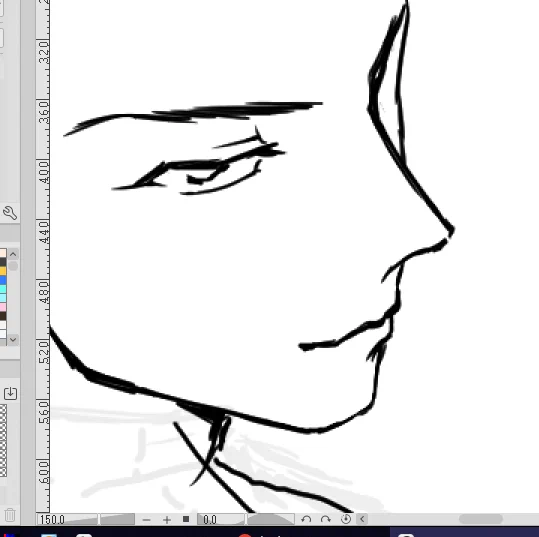This screenshot has width=539, height=537.
Task: Click the color palette scrollbar thumb
Action: pyautogui.click(x=13, y=266)
